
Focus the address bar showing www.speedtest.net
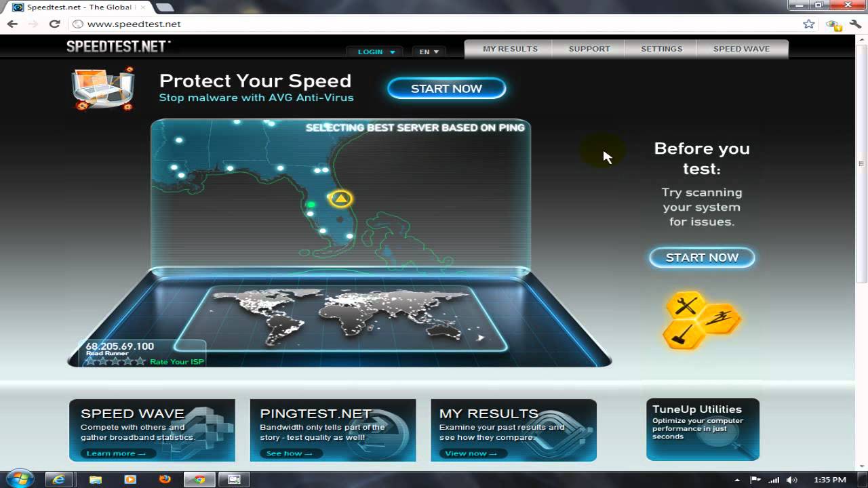coord(434,24)
